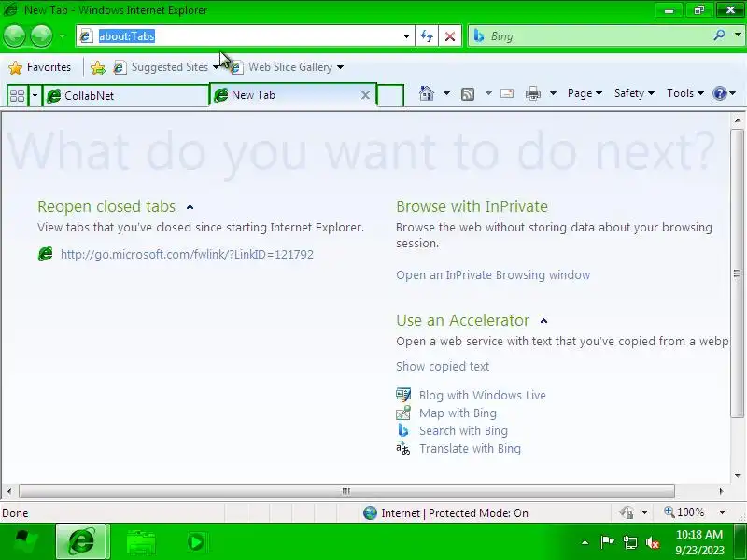
Task: Click the Refresh page icon
Action: coord(427,36)
